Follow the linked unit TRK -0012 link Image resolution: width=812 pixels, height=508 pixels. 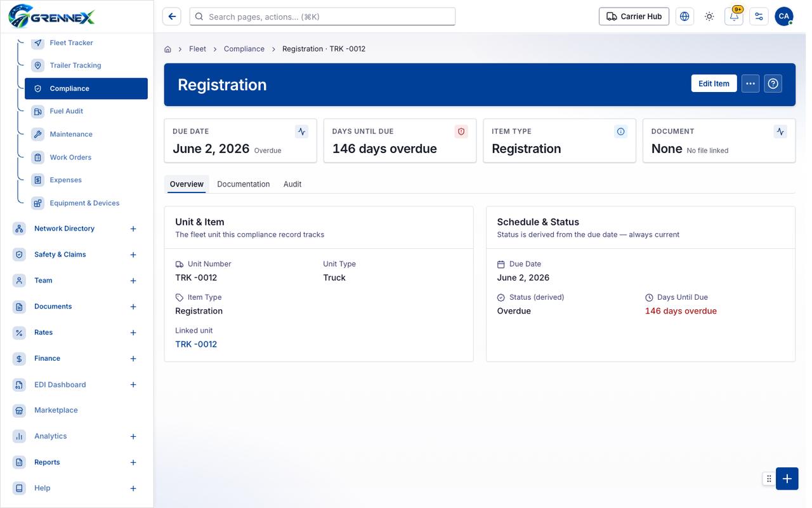tap(196, 344)
